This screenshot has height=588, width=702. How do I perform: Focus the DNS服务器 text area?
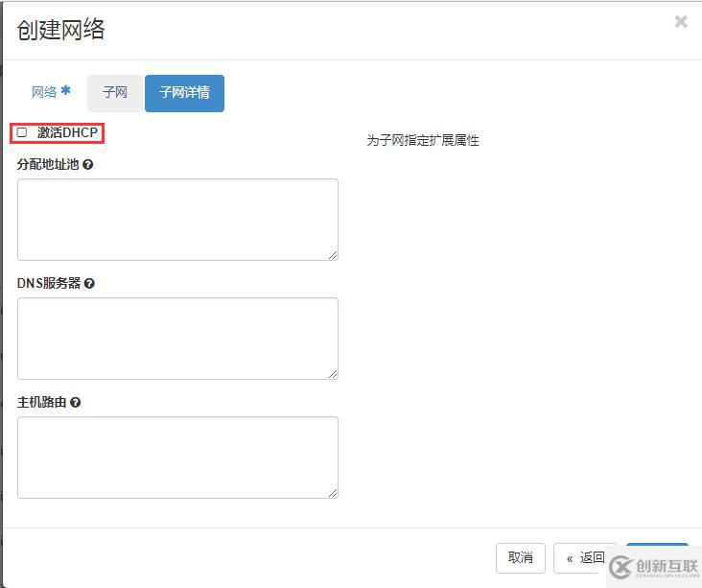(x=177, y=338)
